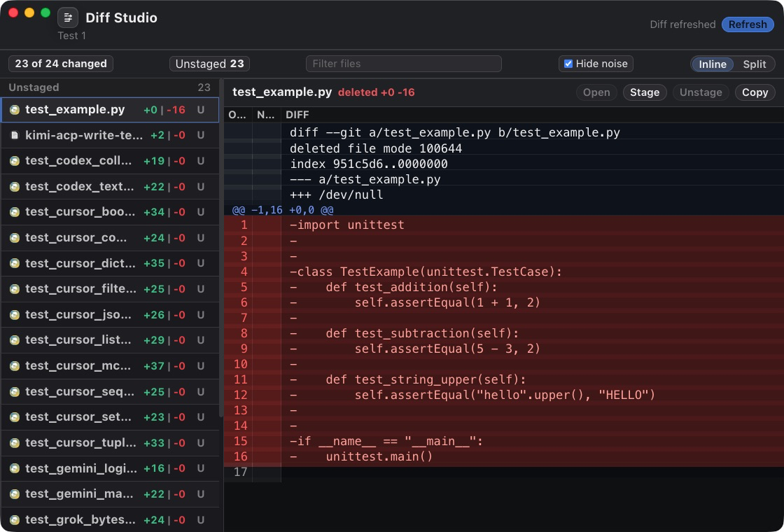
Task: Click the Unstaged section header
Action: (x=109, y=87)
